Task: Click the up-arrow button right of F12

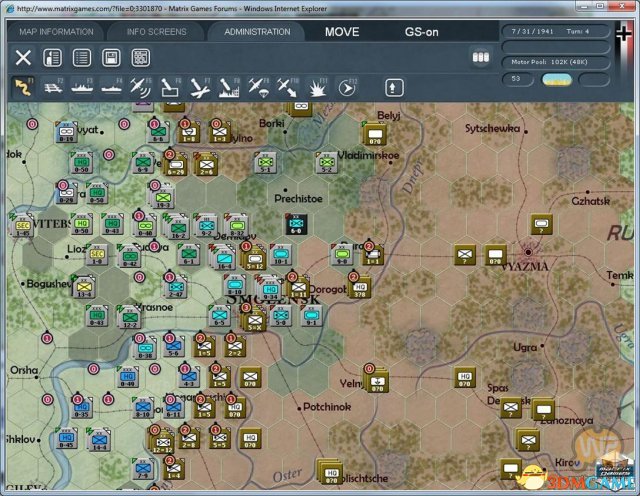Action: (394, 88)
